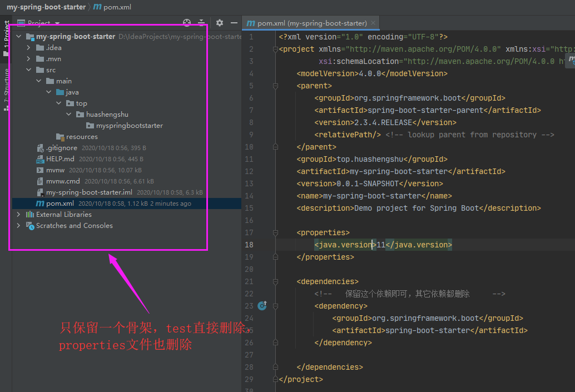The width and height of the screenshot is (575, 392).
Task: Fold the dependency block at line 23
Action: coord(275,306)
